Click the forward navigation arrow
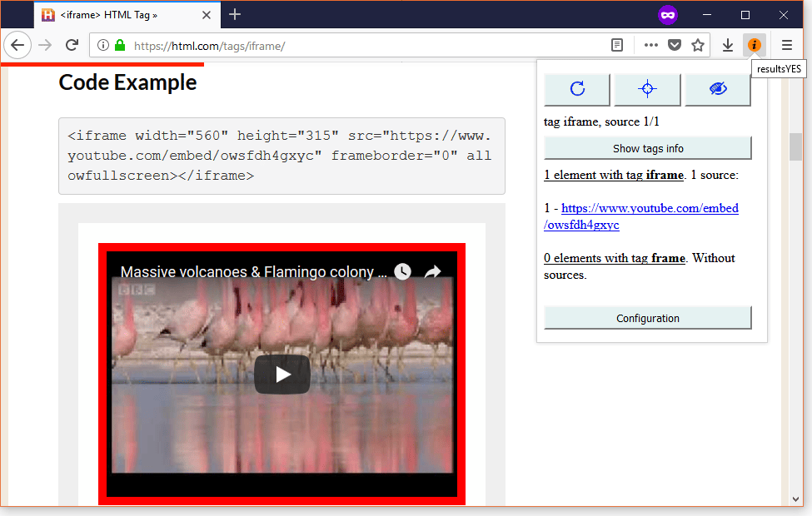This screenshot has width=812, height=516. (x=46, y=46)
